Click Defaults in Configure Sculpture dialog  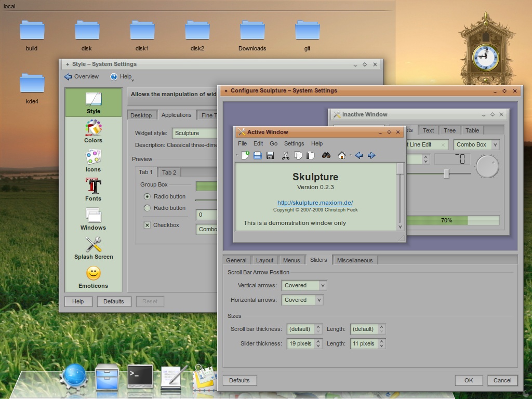(240, 380)
